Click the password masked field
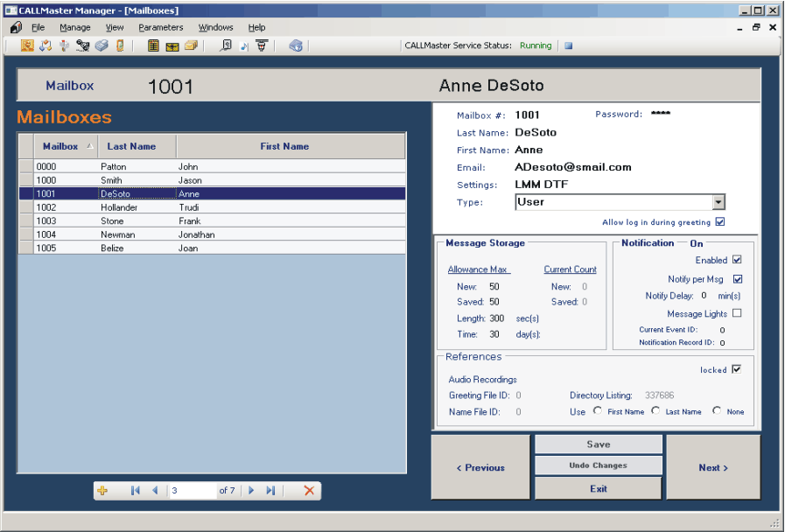The height and width of the screenshot is (532, 785). point(661,114)
